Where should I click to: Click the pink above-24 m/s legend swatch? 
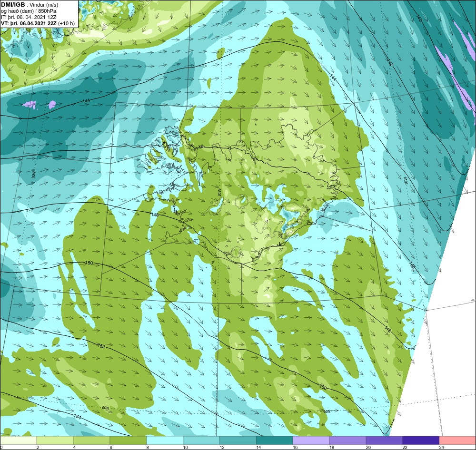click(458, 440)
